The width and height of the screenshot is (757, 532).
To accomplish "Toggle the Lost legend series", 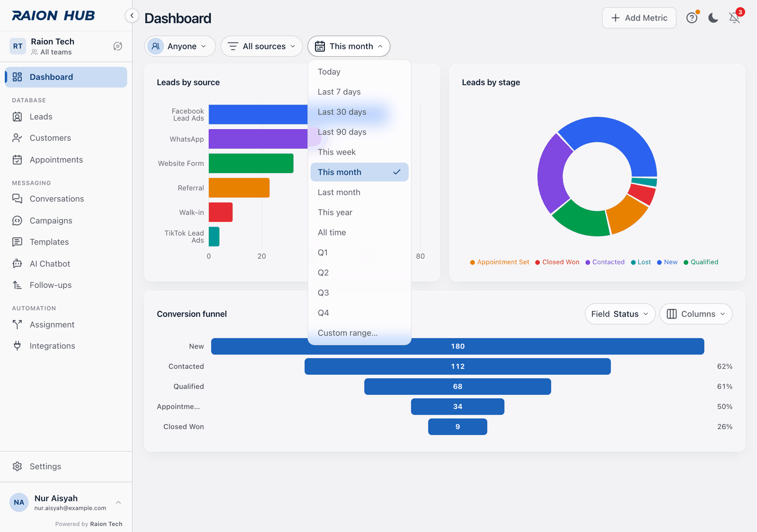I will [641, 262].
